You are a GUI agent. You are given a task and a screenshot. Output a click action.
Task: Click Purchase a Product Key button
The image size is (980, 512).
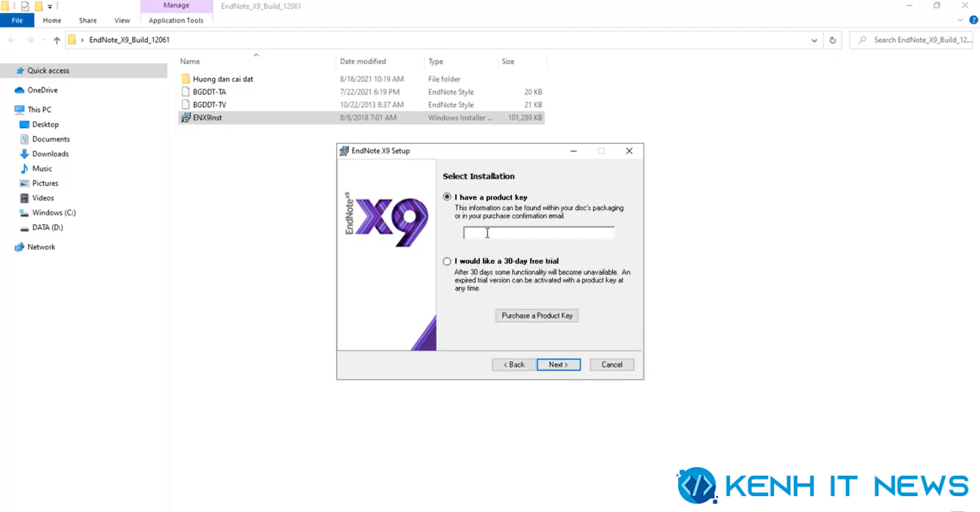[537, 315]
